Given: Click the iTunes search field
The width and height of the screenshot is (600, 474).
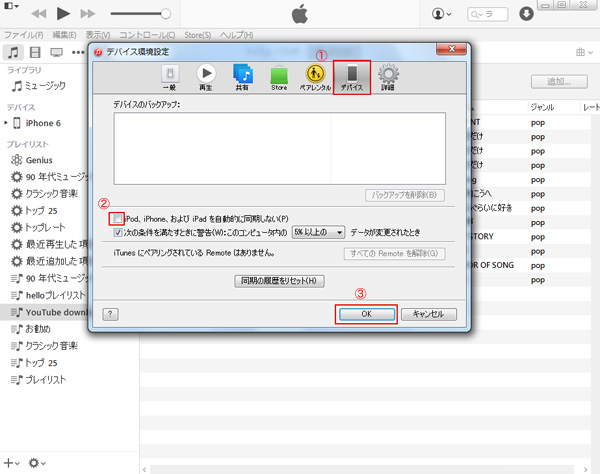Looking at the screenshot, I should coord(487,15).
